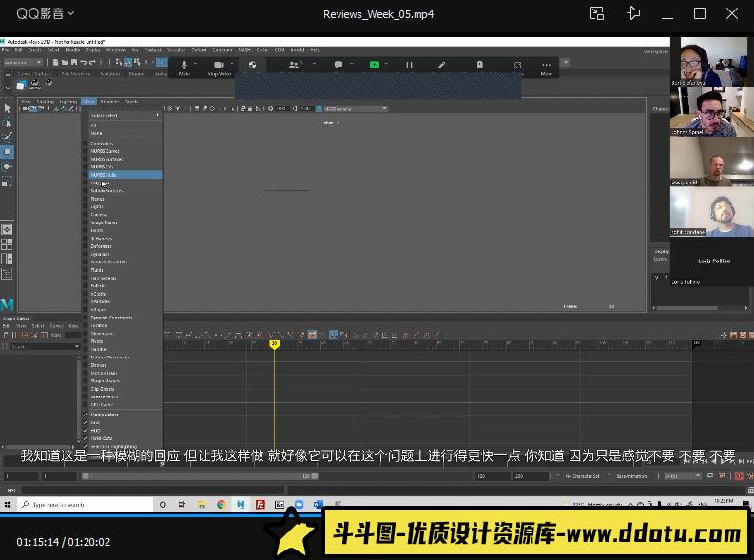Open Maya from Windows taskbar
The width and height of the screenshot is (754, 560).
tap(241, 504)
